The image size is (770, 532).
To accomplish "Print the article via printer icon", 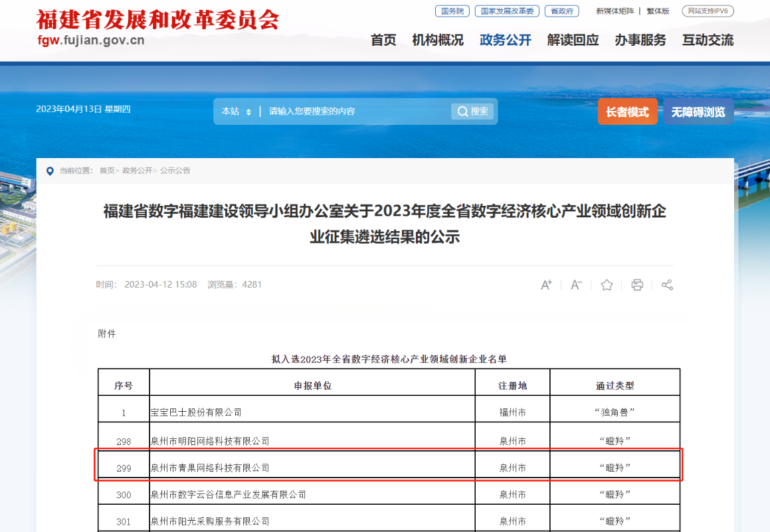I will coord(637,285).
